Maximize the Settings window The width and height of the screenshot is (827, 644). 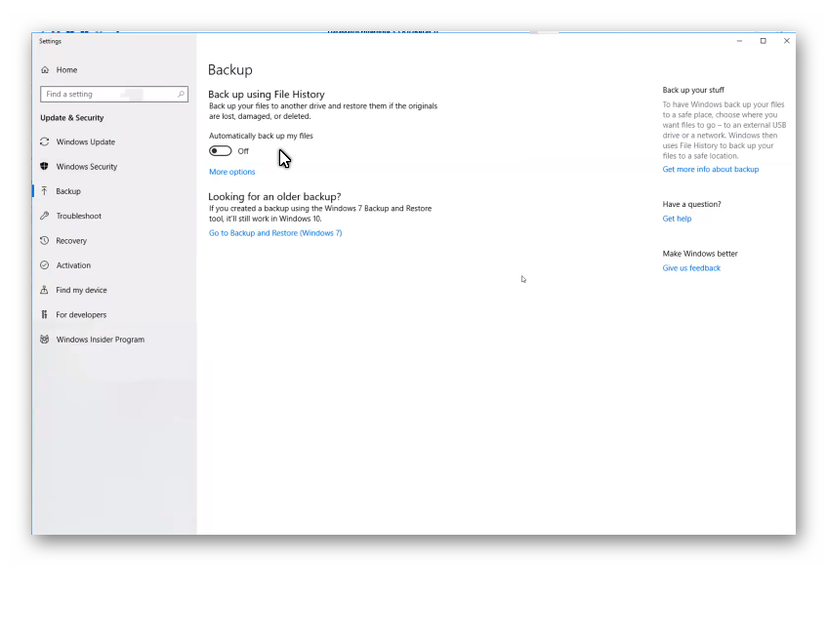(763, 41)
